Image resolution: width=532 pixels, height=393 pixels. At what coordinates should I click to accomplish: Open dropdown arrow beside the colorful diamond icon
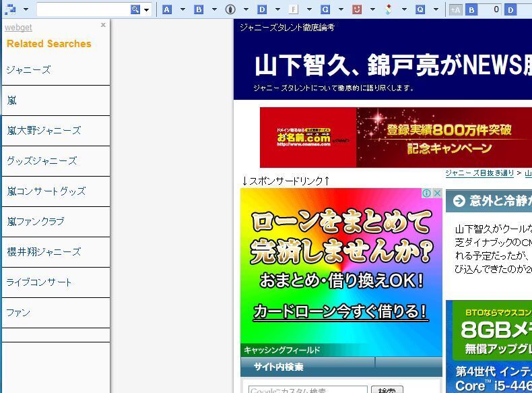404,9
